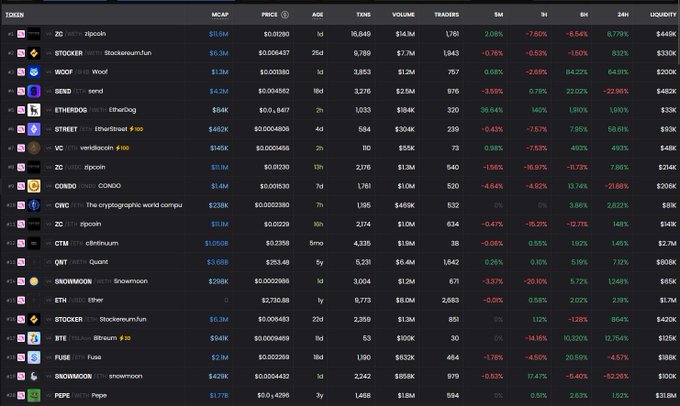
Task: Click liquidity '$2.7M' in CTM row
Action: click(x=667, y=243)
